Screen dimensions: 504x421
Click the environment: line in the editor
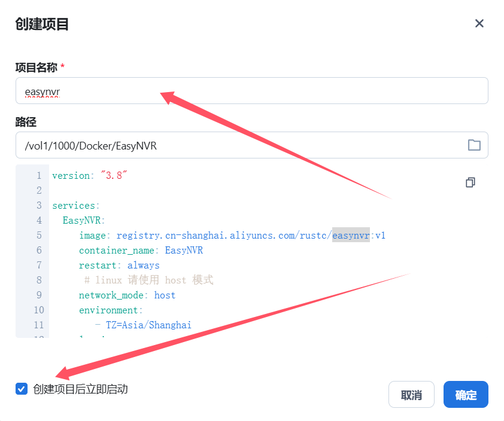111,310
